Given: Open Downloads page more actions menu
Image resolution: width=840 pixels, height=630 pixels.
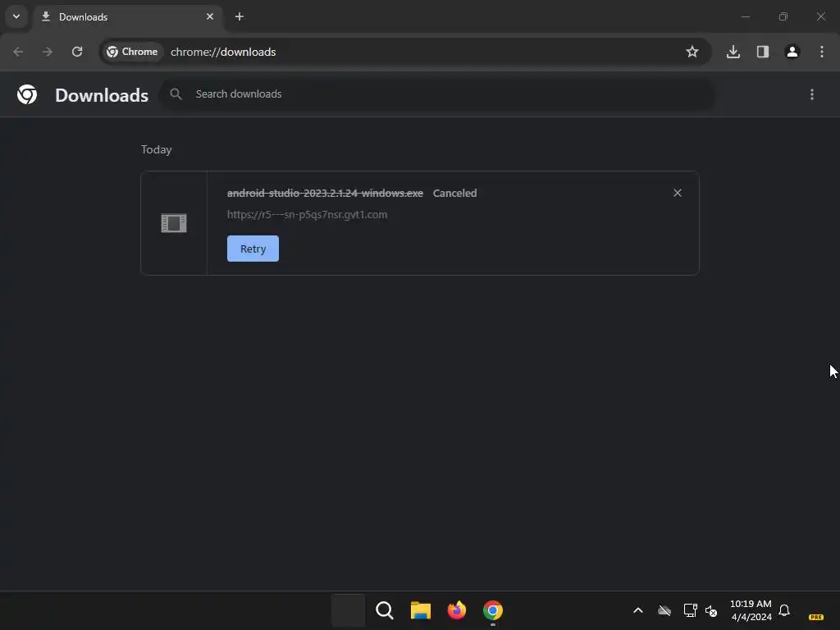Looking at the screenshot, I should pyautogui.click(x=812, y=94).
